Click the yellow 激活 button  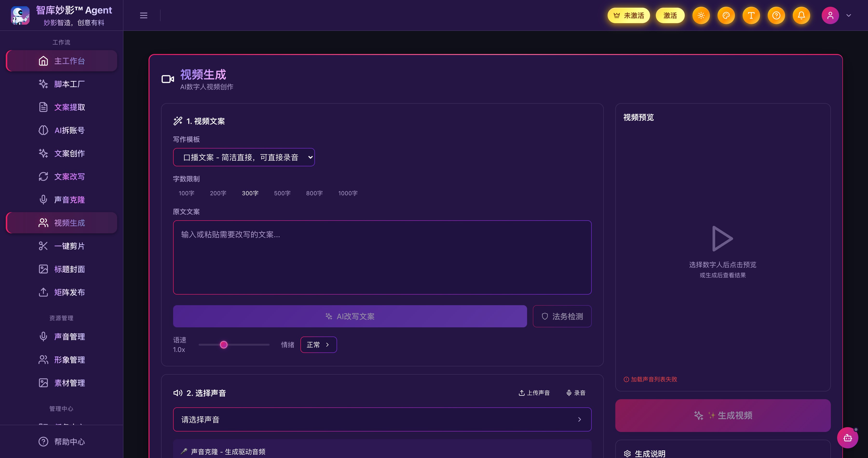[670, 15]
